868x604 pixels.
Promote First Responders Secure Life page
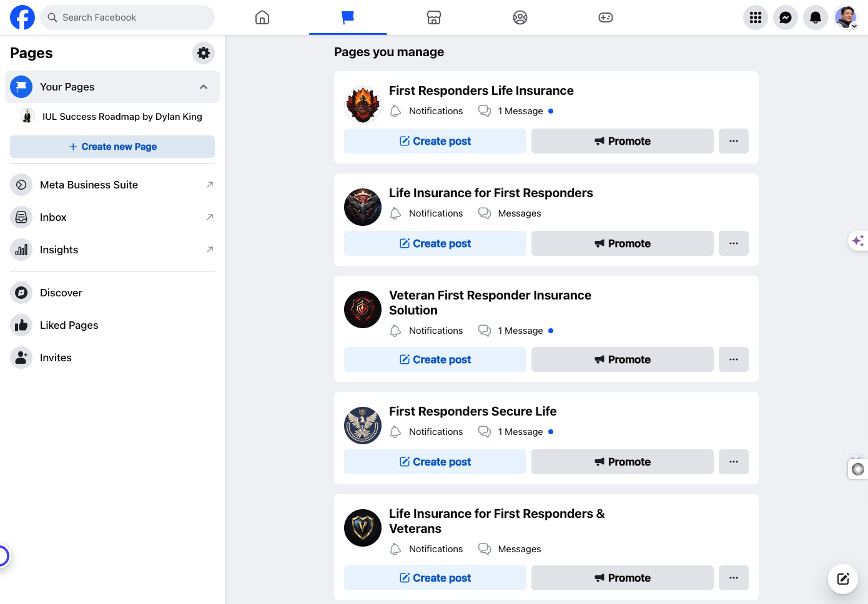coord(623,462)
